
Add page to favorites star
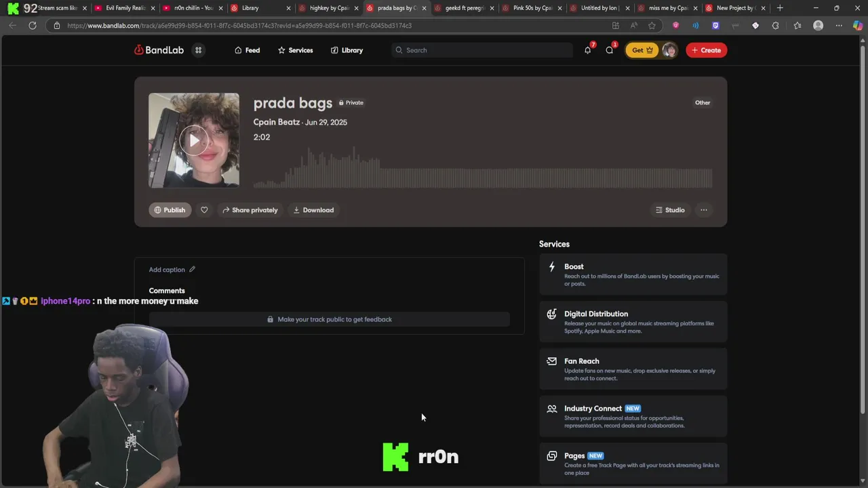coord(652,25)
